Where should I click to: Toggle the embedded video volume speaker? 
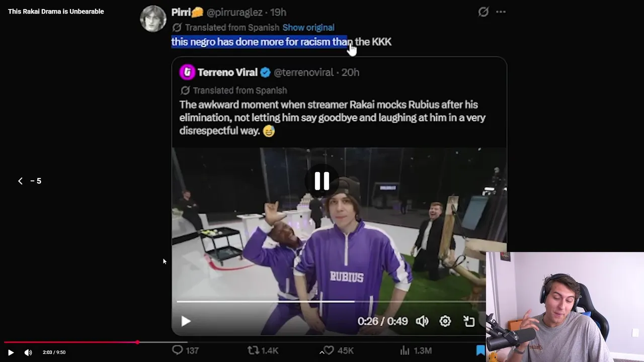pos(422,321)
